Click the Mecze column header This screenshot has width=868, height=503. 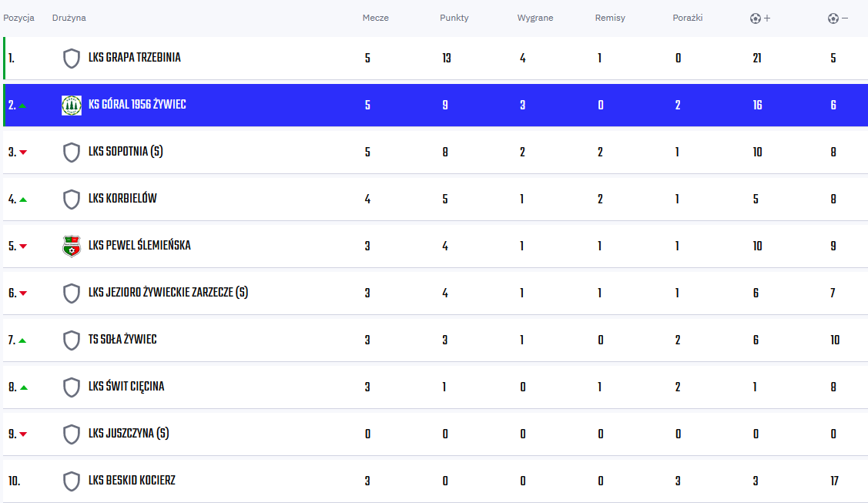click(x=375, y=18)
